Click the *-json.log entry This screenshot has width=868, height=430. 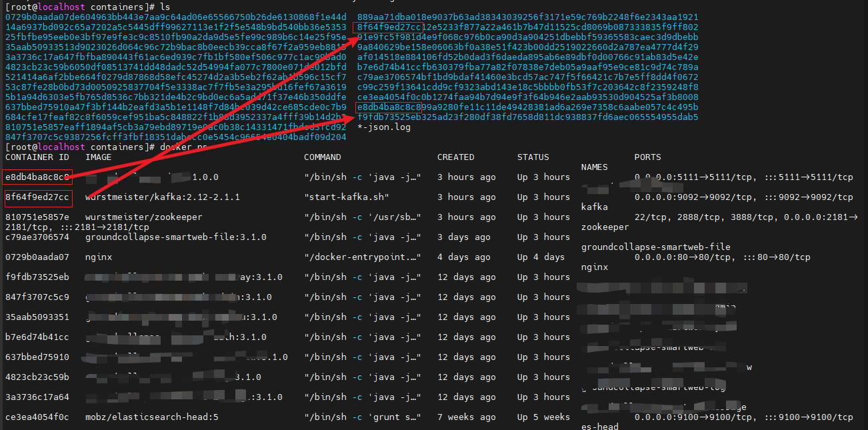tap(384, 127)
